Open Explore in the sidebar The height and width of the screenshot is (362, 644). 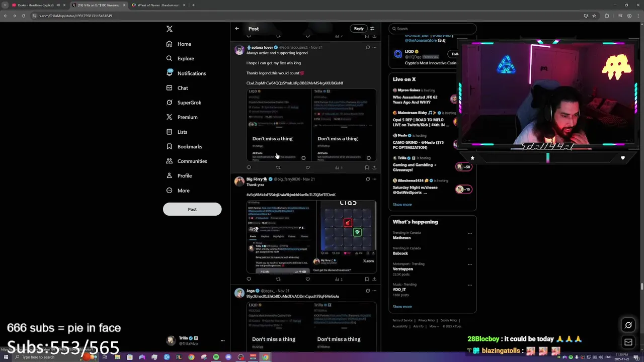[180, 58]
